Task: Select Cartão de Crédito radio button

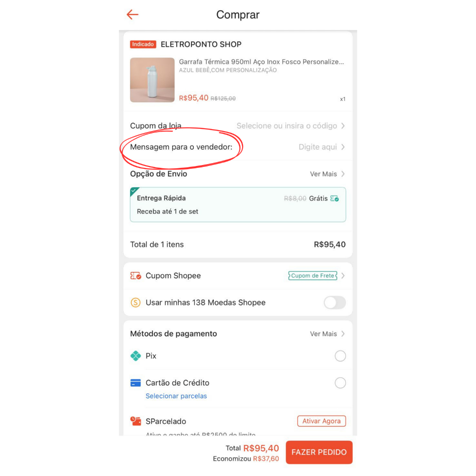Action: (340, 383)
